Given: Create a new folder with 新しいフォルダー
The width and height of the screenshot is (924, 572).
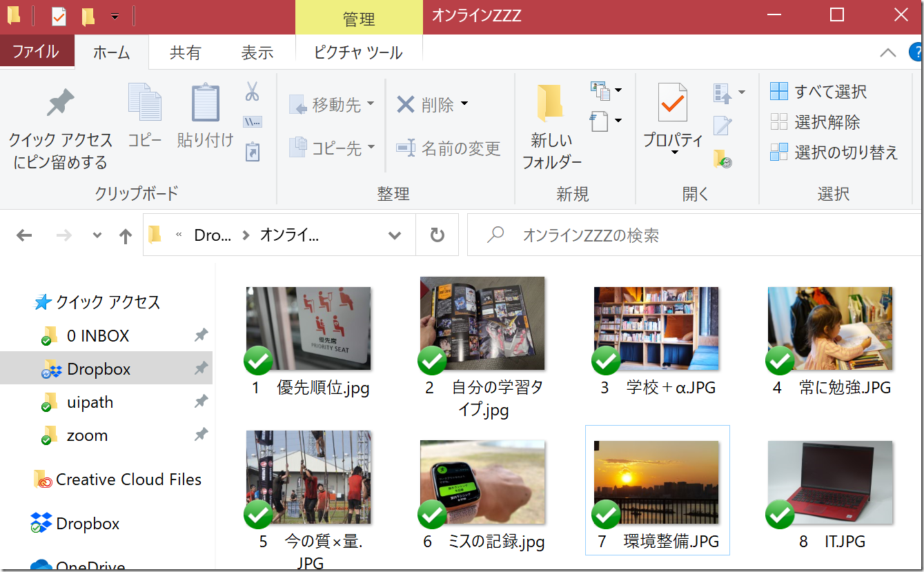Looking at the screenshot, I should pos(551,128).
